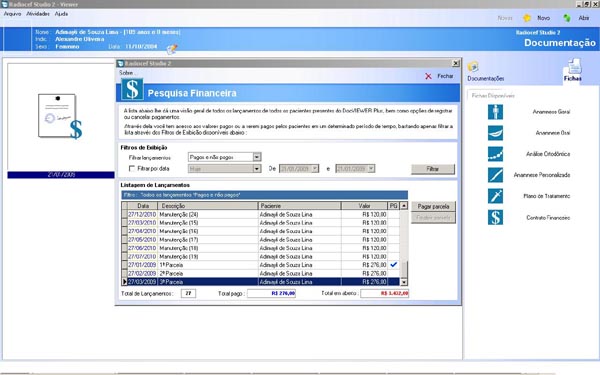Open the Ajuda menu
600x375 pixels.
pyautogui.click(x=61, y=14)
